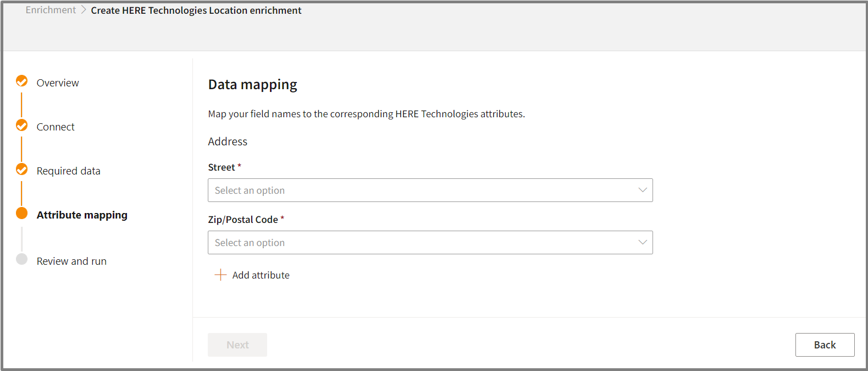This screenshot has width=868, height=371.
Task: Click the Add attribute text
Action: (x=261, y=275)
